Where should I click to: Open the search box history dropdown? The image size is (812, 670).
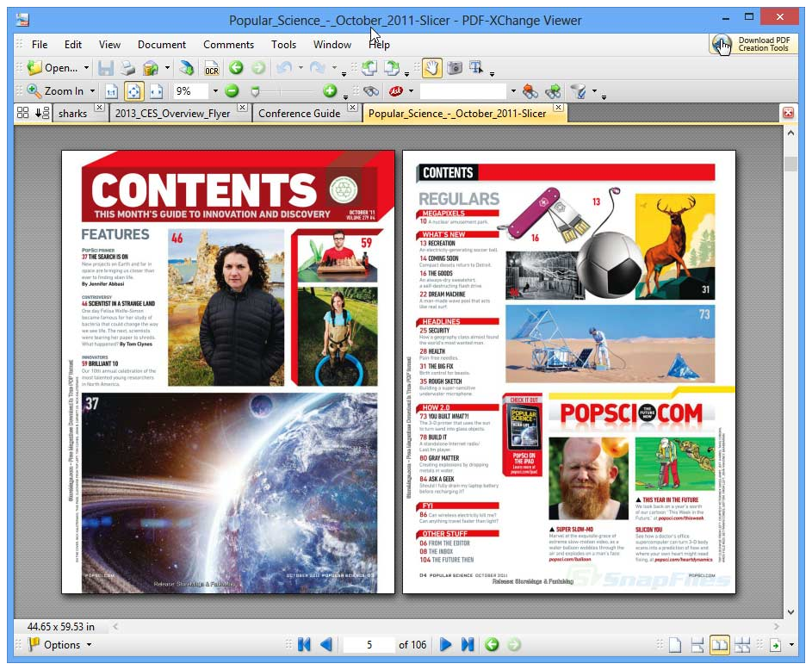[x=513, y=91]
